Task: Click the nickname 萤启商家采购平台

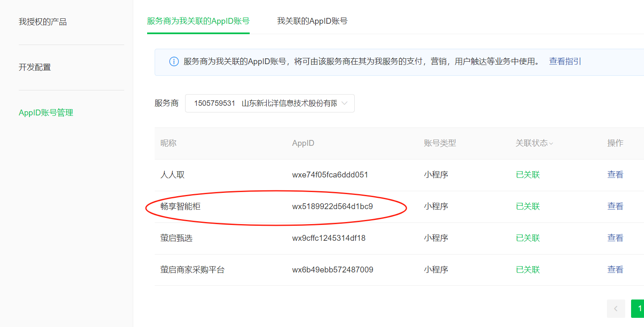Action: [x=193, y=270]
